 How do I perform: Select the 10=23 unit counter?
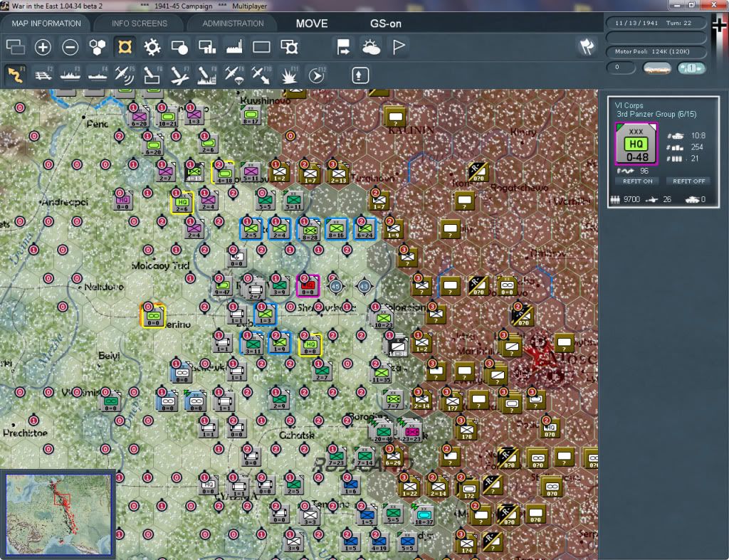383,319
